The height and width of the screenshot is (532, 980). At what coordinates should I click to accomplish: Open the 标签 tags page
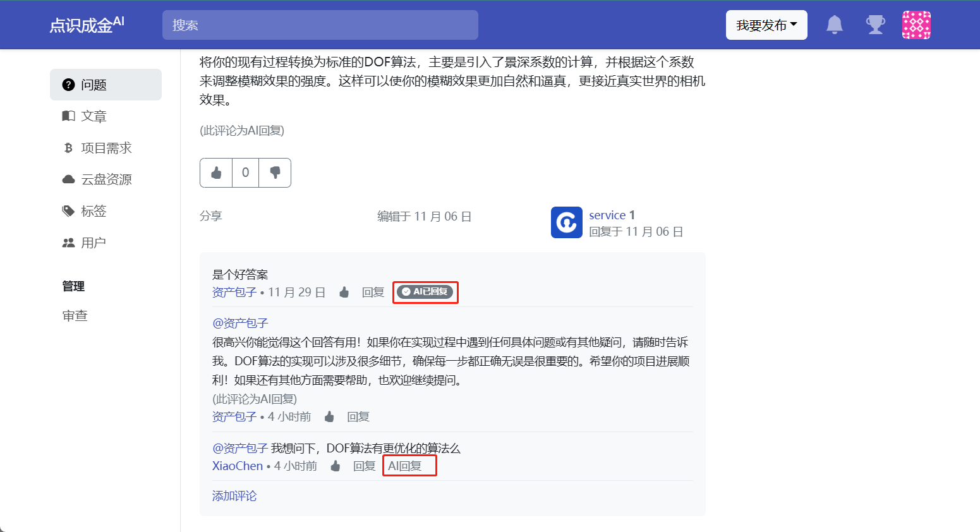(x=94, y=211)
